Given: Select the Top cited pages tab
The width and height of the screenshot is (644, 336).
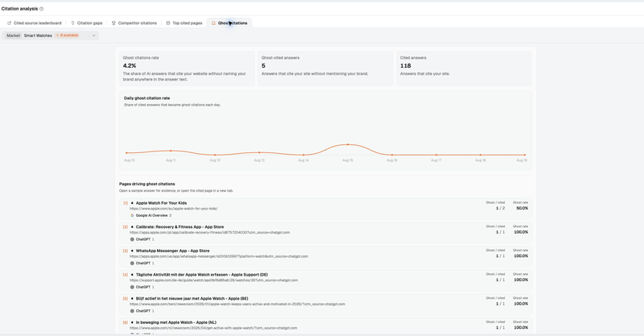Looking at the screenshot, I should point(184,23).
